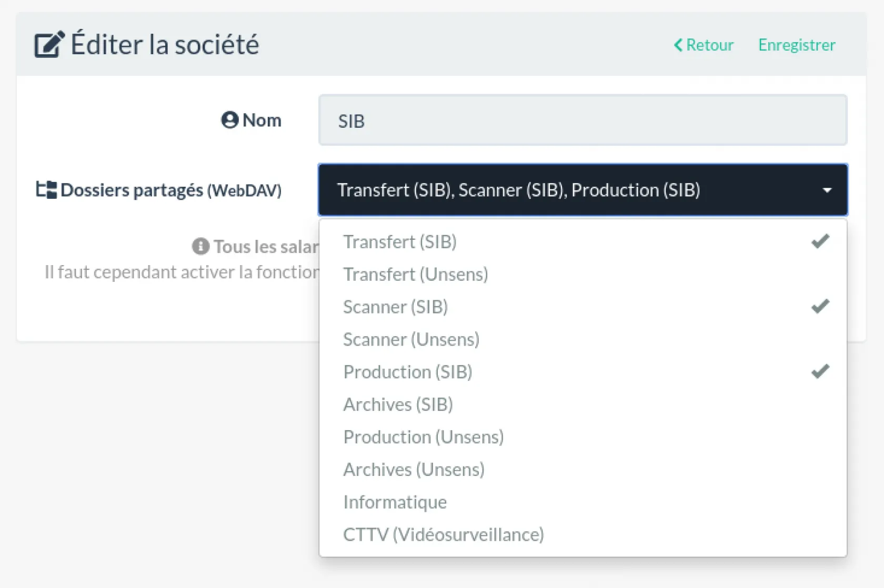Select Archives (Unsens) option
The height and width of the screenshot is (588, 884).
tap(414, 470)
